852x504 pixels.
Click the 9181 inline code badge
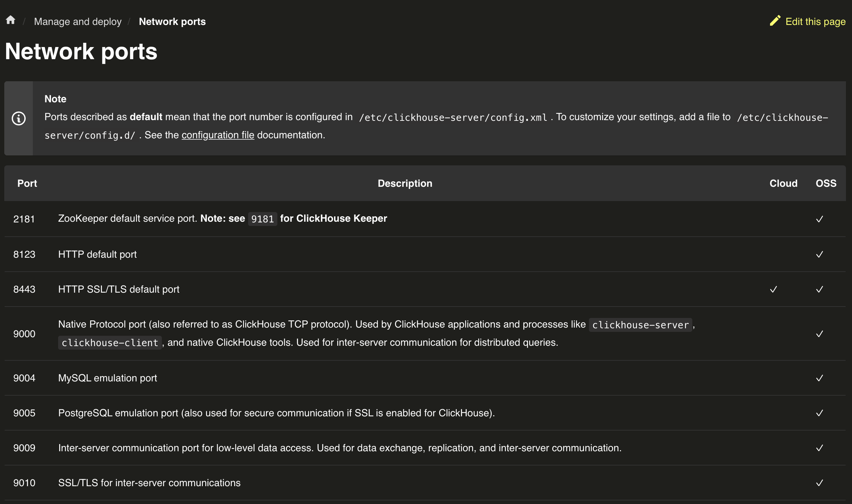[x=262, y=219]
